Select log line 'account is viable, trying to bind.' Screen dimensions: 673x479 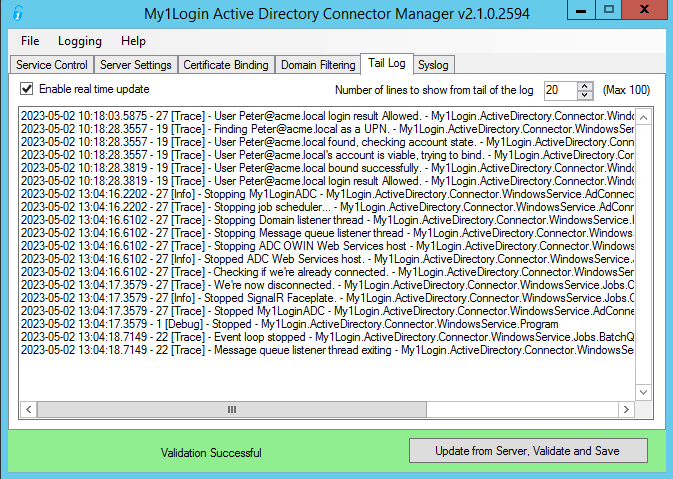tap(327, 155)
